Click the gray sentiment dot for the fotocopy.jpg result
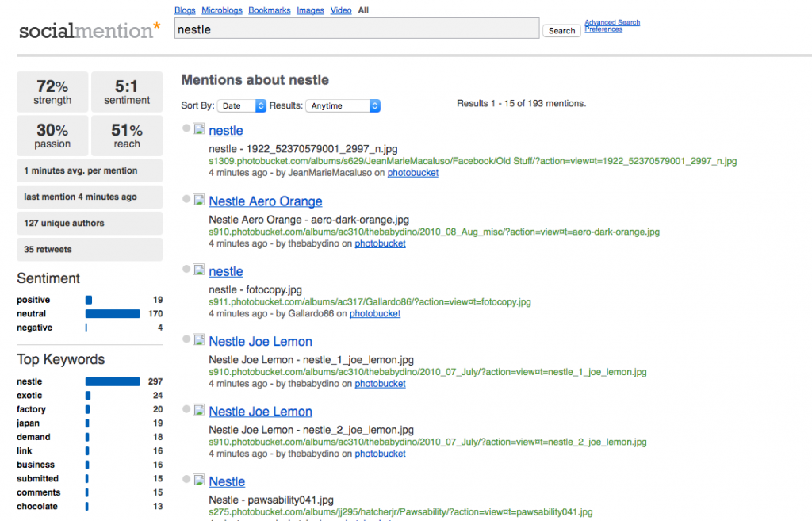 pos(186,269)
